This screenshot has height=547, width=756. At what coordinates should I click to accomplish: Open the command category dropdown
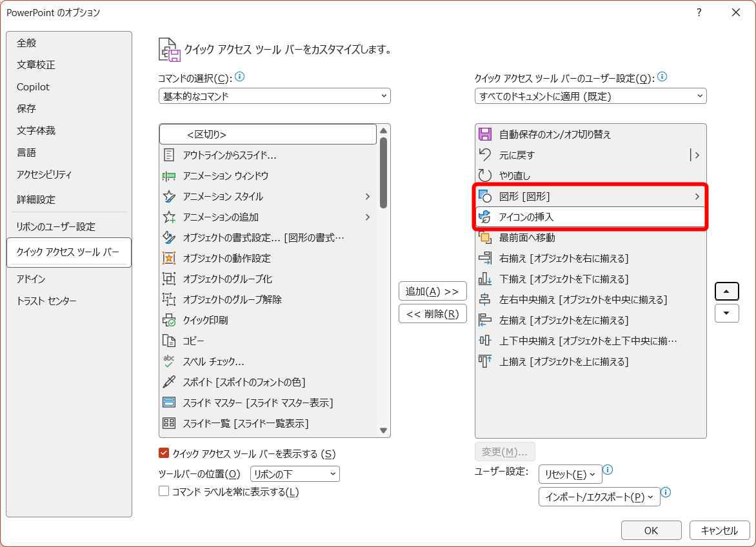(274, 95)
